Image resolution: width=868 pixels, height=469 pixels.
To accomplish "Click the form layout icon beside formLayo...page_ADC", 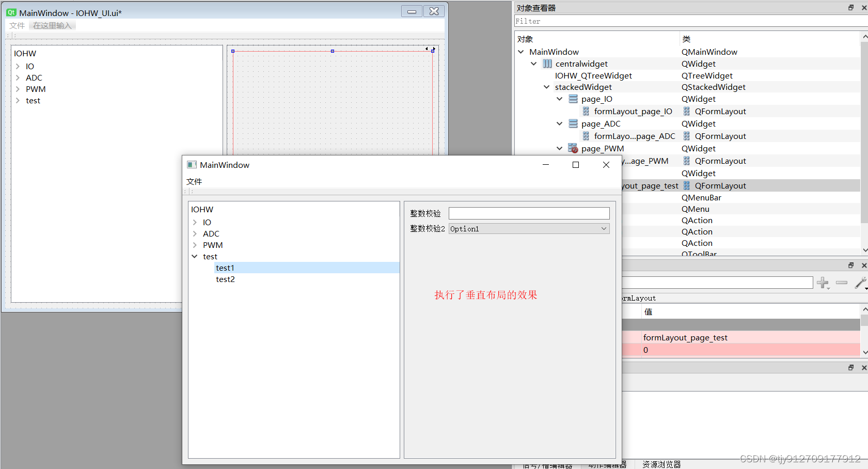I will click(x=586, y=136).
